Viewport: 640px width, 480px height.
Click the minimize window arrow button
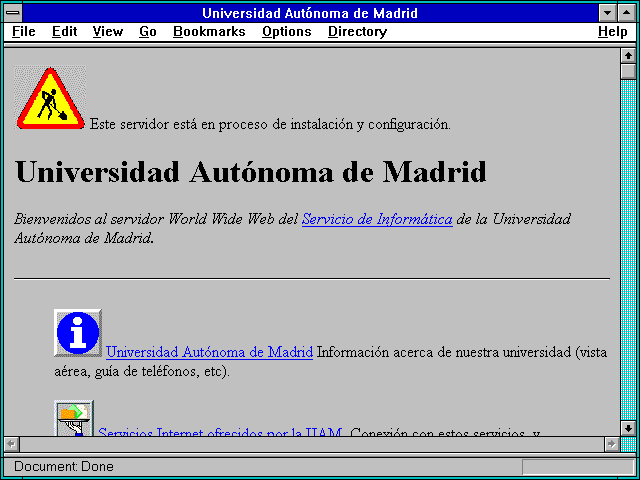tap(607, 13)
